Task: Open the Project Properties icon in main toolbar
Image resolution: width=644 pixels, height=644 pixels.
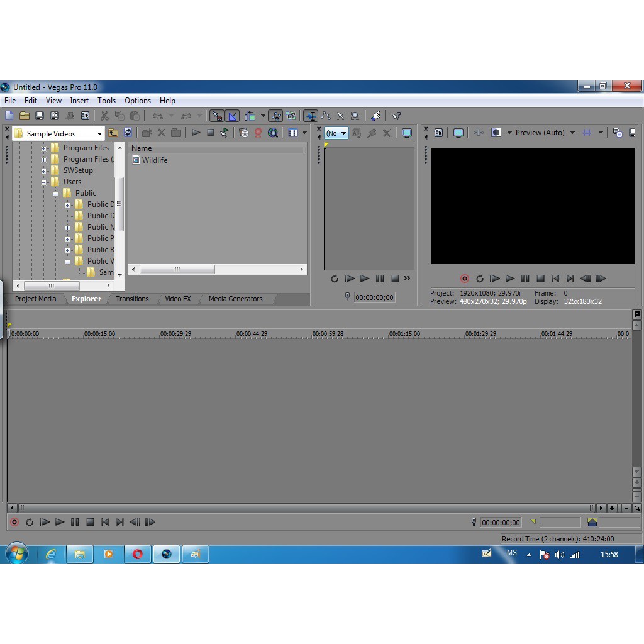Action: point(85,116)
